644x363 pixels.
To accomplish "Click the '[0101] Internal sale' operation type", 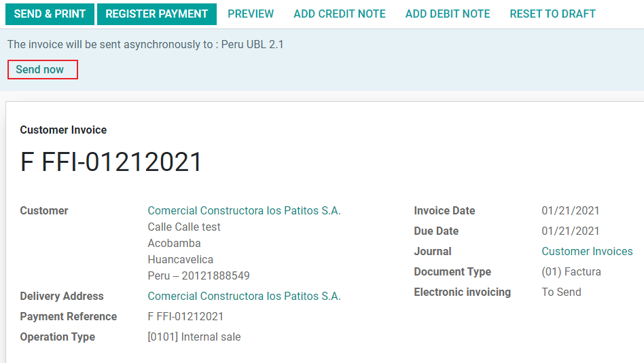I will pos(194,337).
